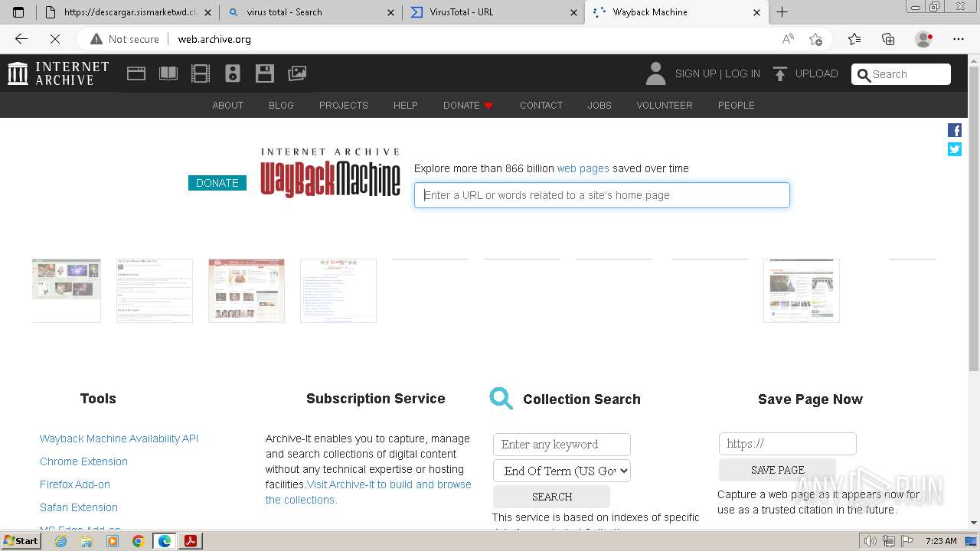Click the Windows Start button
980x551 pixels.
pyautogui.click(x=21, y=541)
